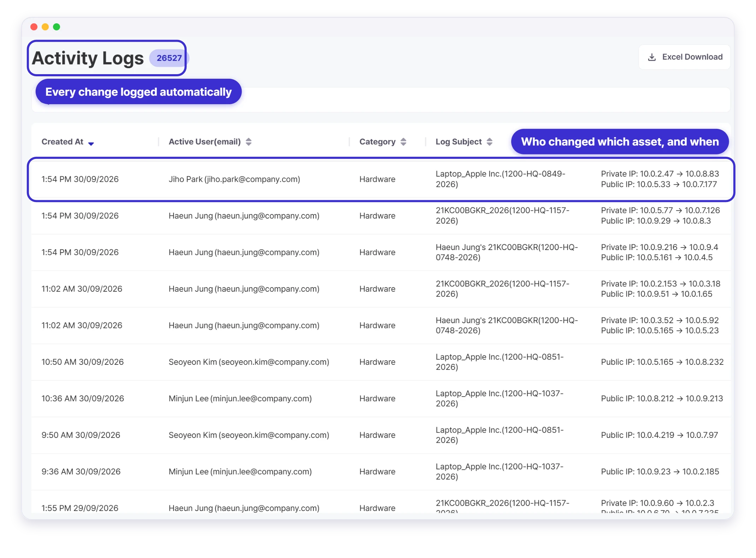Click the Activity Logs page title
Screen dimensions: 756x558
point(88,58)
